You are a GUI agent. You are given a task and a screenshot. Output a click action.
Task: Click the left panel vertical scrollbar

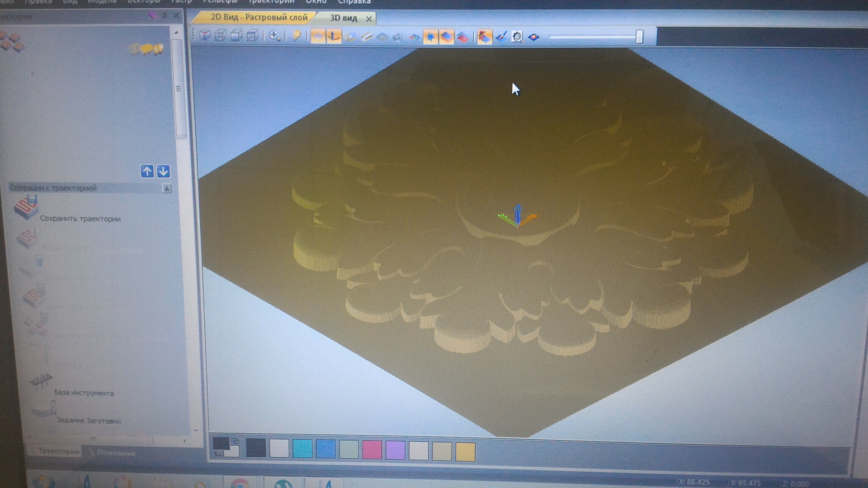click(x=179, y=89)
